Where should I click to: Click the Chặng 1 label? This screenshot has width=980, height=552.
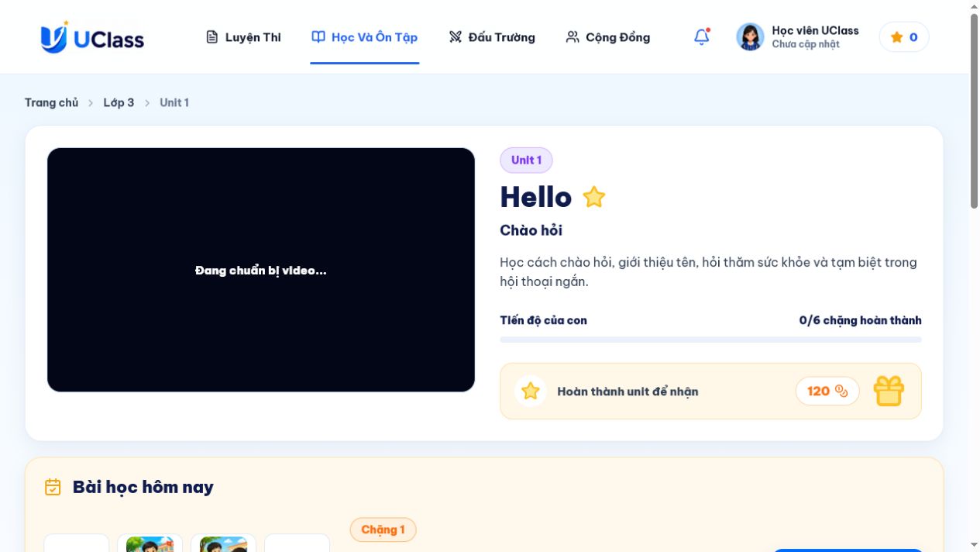(383, 530)
